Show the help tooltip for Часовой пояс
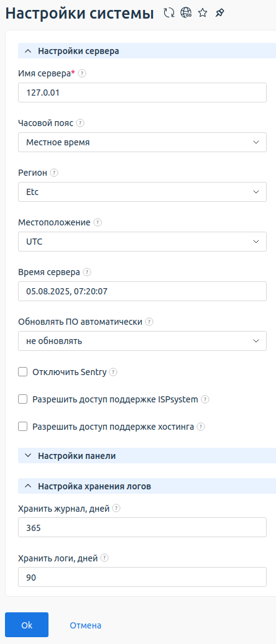The width and height of the screenshot is (276, 644). coord(80,123)
